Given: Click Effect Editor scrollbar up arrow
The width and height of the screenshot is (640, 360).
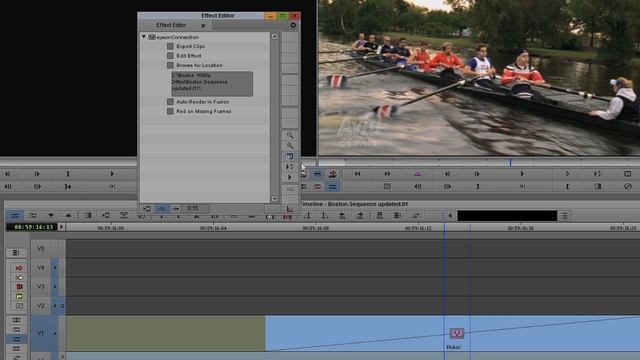Looking at the screenshot, I should (275, 36).
